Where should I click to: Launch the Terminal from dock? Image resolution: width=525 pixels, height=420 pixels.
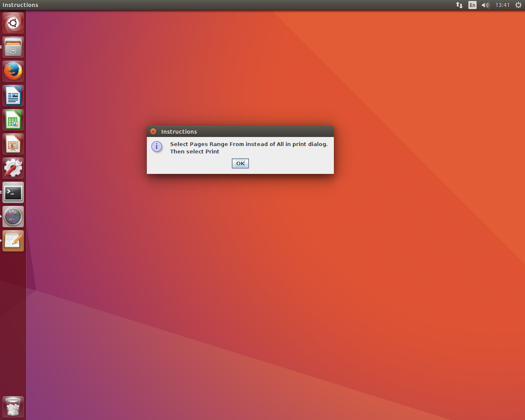(x=13, y=192)
